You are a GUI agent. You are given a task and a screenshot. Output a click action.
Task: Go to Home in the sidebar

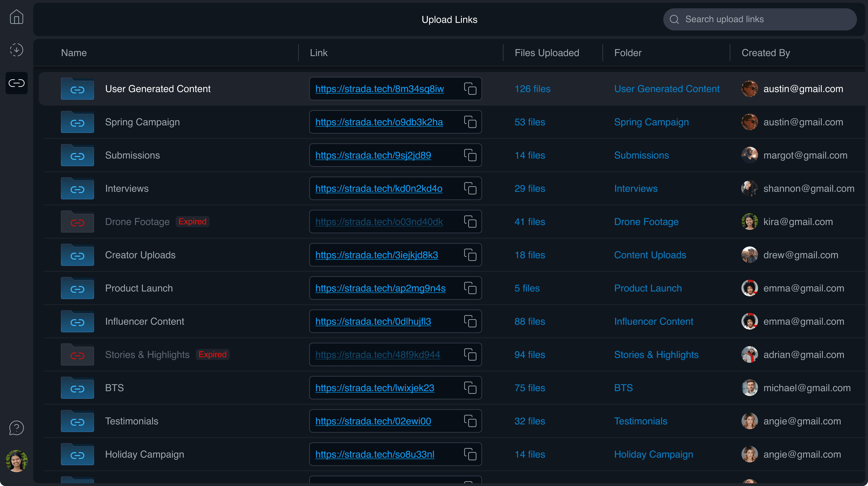16,17
